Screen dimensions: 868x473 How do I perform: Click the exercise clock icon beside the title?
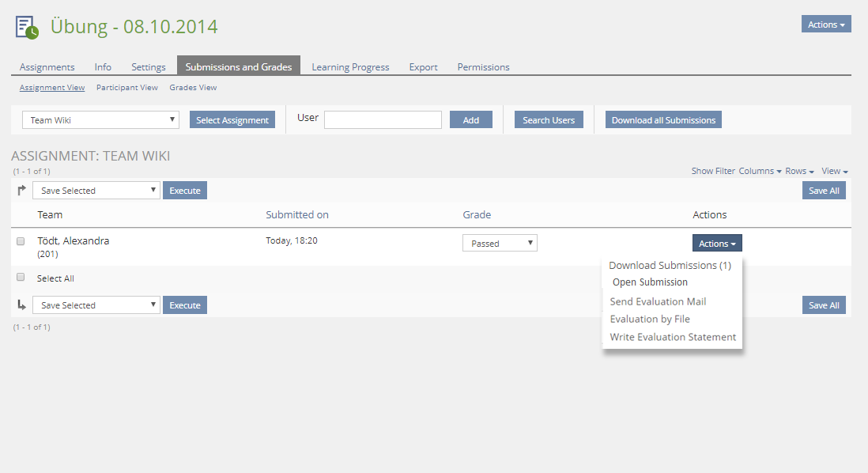click(27, 27)
